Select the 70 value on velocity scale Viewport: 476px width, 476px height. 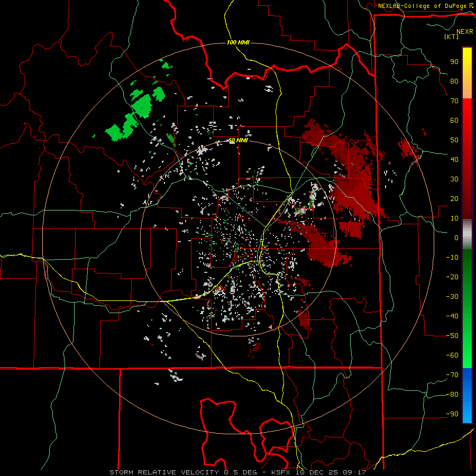coord(454,101)
